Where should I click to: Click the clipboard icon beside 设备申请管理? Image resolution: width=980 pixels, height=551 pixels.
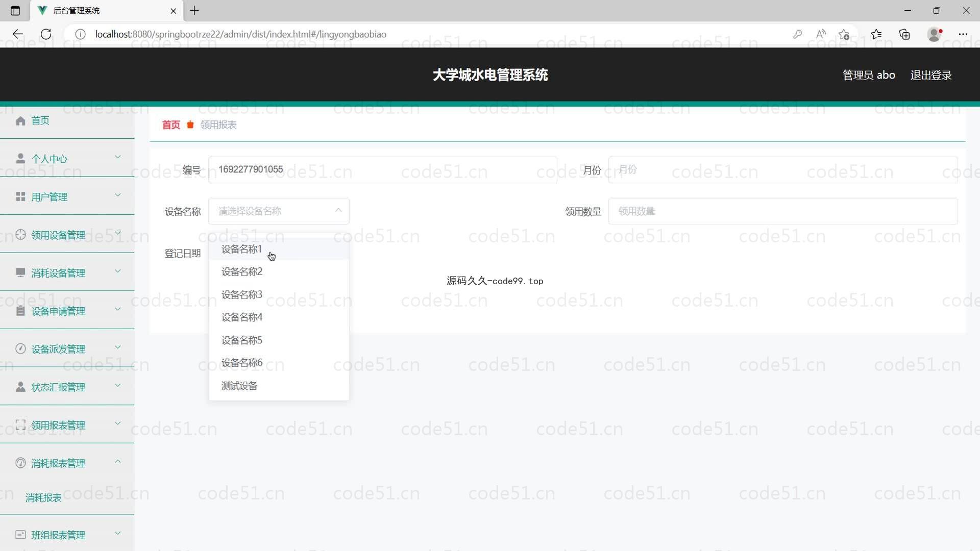click(x=20, y=311)
